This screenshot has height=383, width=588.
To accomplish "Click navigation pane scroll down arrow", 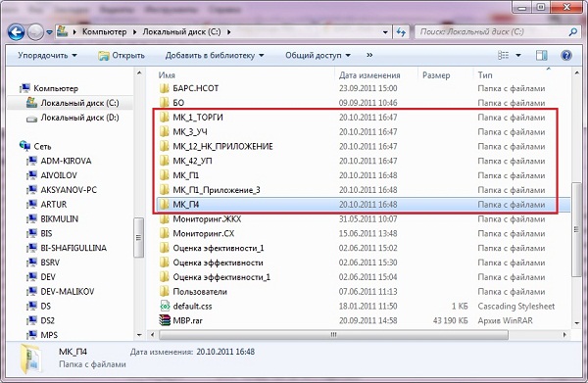I will tap(139, 335).
